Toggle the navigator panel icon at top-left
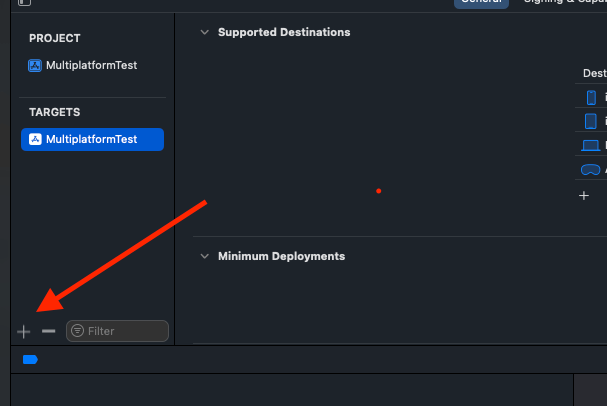The height and width of the screenshot is (406, 607). pyautogui.click(x=24, y=2)
